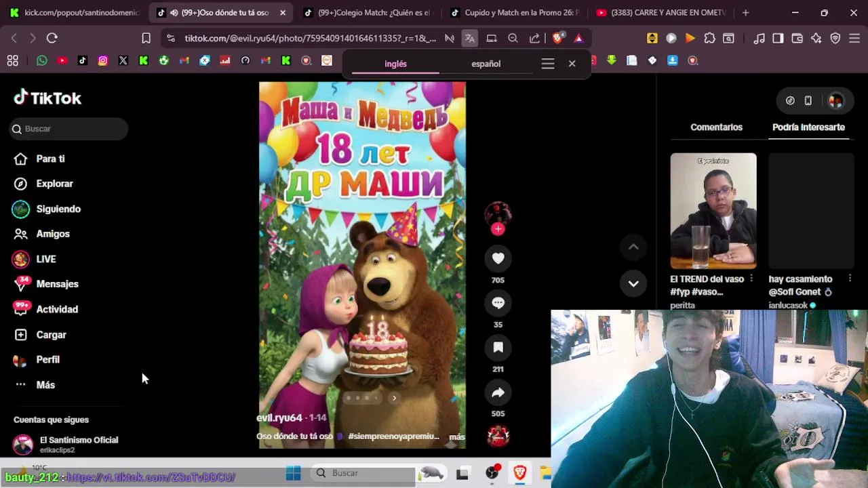Click the #siempreenoyapremiu hashtag
Viewport: 868px width, 488px height.
click(x=393, y=436)
